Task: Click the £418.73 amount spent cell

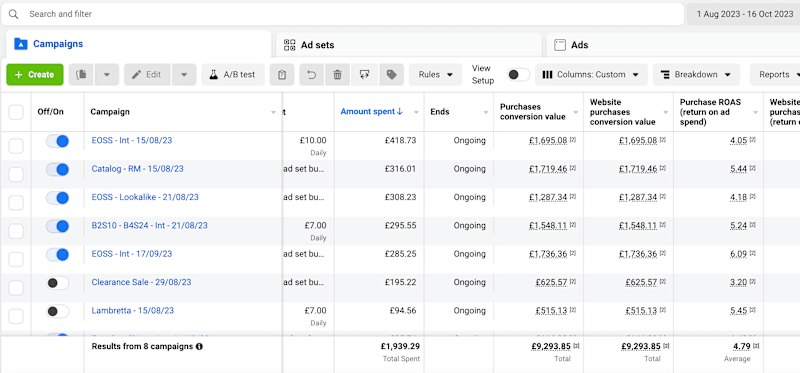Action: (401, 140)
